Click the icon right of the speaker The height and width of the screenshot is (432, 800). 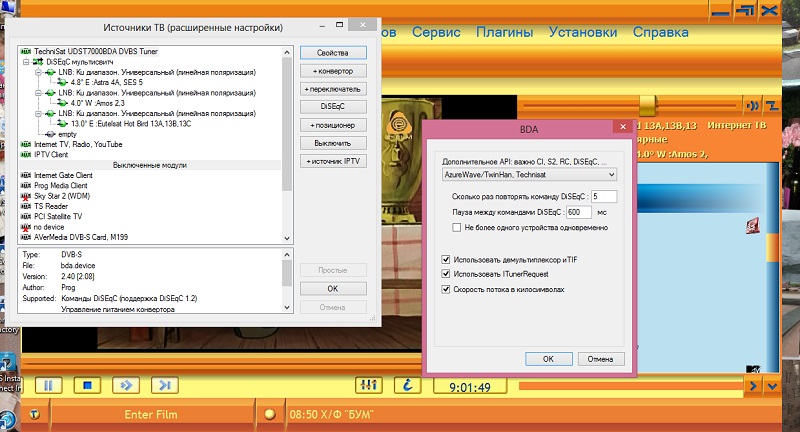pos(772,106)
